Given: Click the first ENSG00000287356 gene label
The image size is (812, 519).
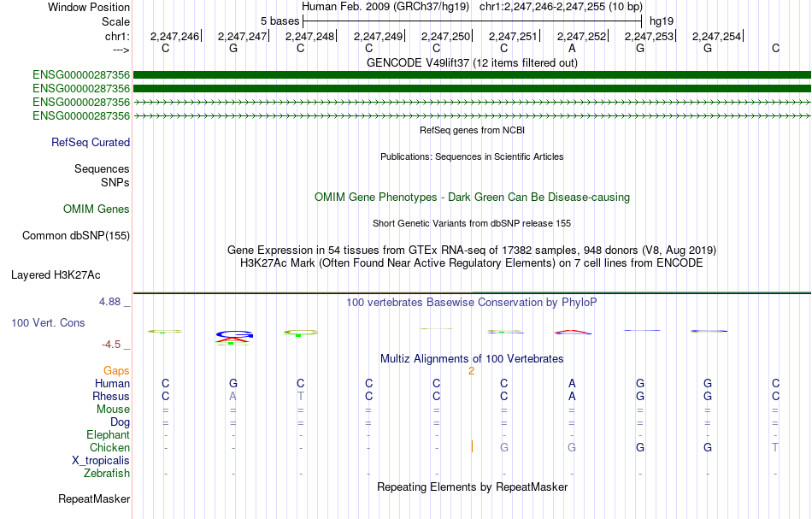Looking at the screenshot, I should (x=81, y=75).
